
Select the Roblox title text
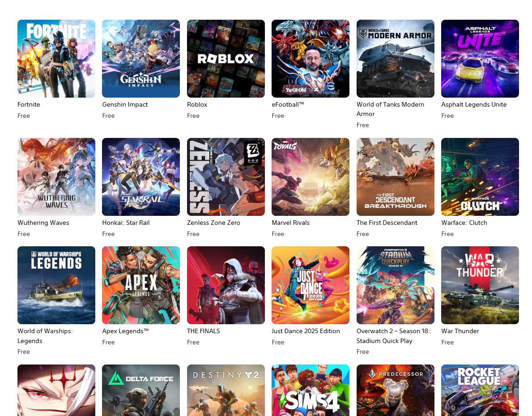pyautogui.click(x=197, y=105)
